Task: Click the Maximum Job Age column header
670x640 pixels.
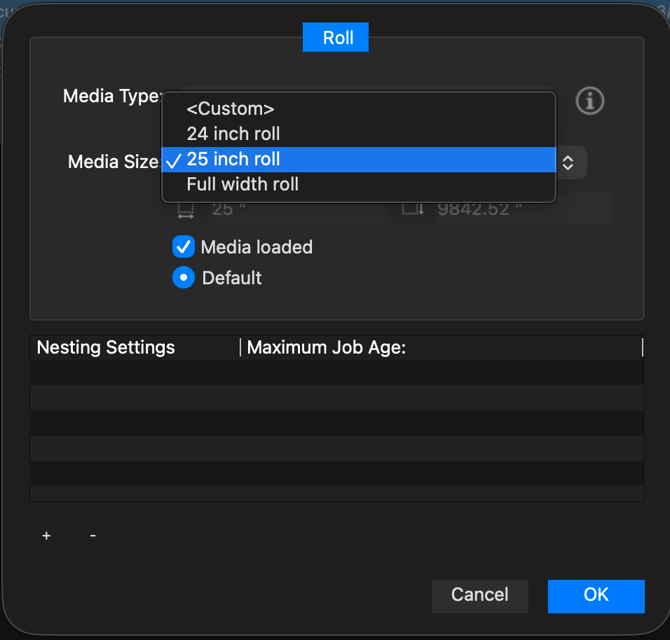Action: point(326,348)
